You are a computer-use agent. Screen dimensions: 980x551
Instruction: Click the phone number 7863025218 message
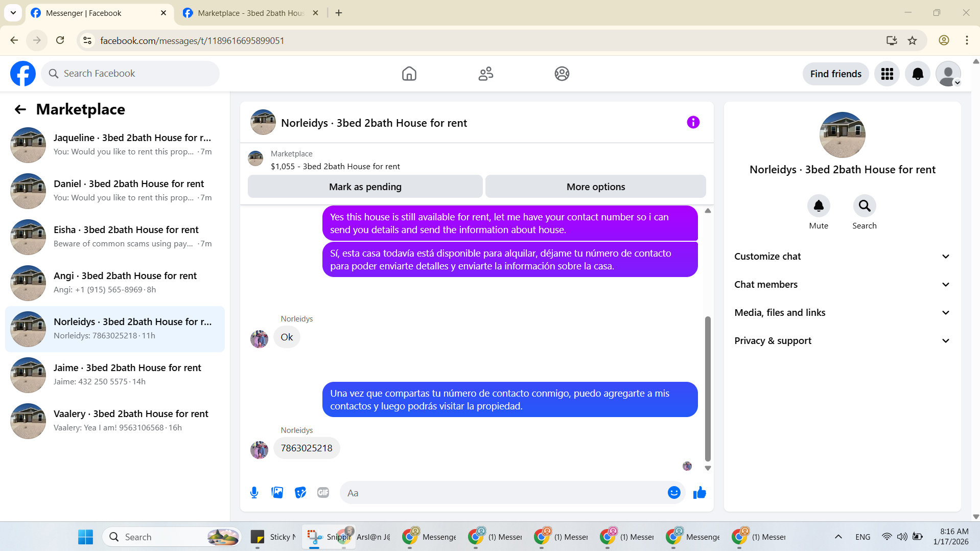tap(307, 448)
